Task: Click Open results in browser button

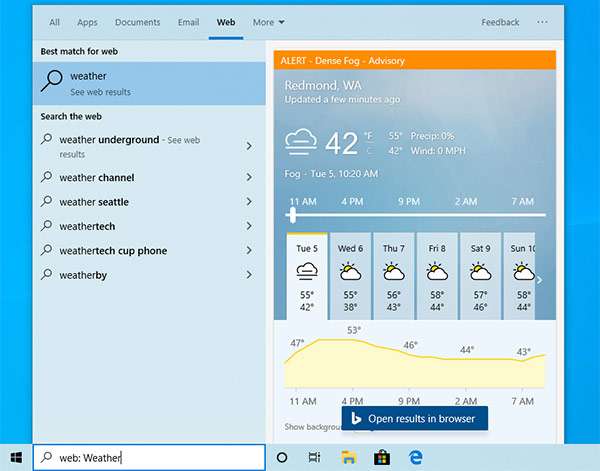Action: pyautogui.click(x=414, y=418)
